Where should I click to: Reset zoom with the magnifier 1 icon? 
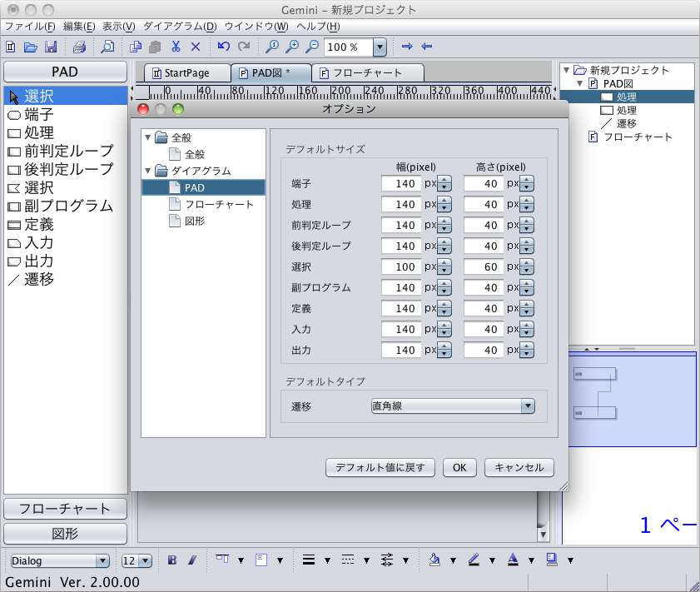[x=272, y=47]
